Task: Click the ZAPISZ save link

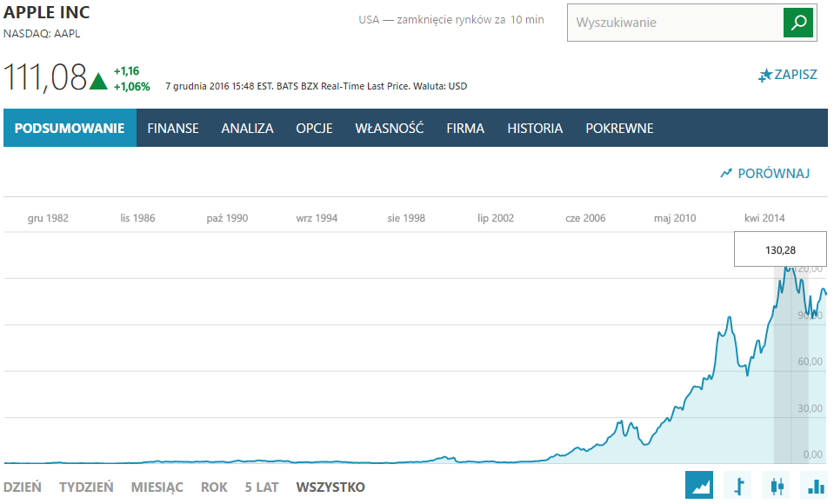Action: point(795,75)
